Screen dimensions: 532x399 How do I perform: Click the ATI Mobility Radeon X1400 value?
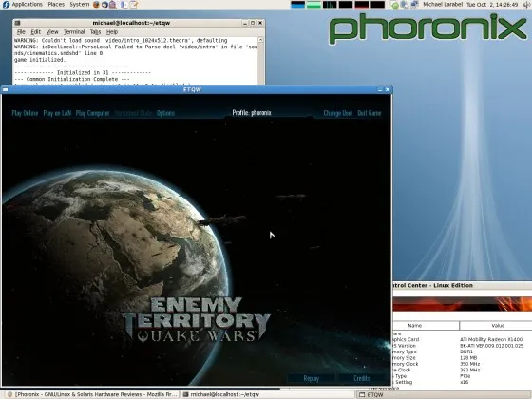491,339
